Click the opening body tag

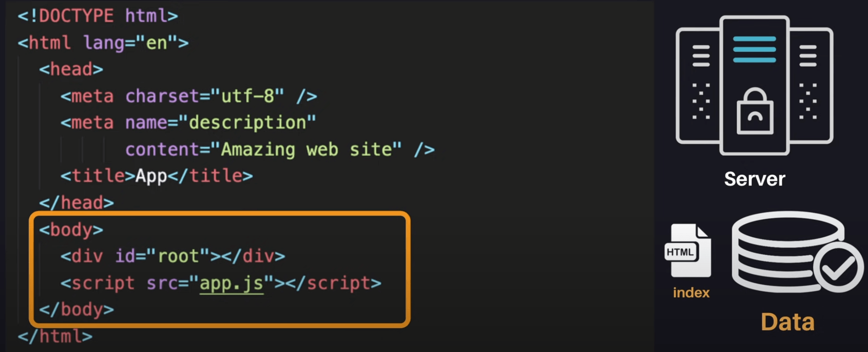tap(71, 230)
